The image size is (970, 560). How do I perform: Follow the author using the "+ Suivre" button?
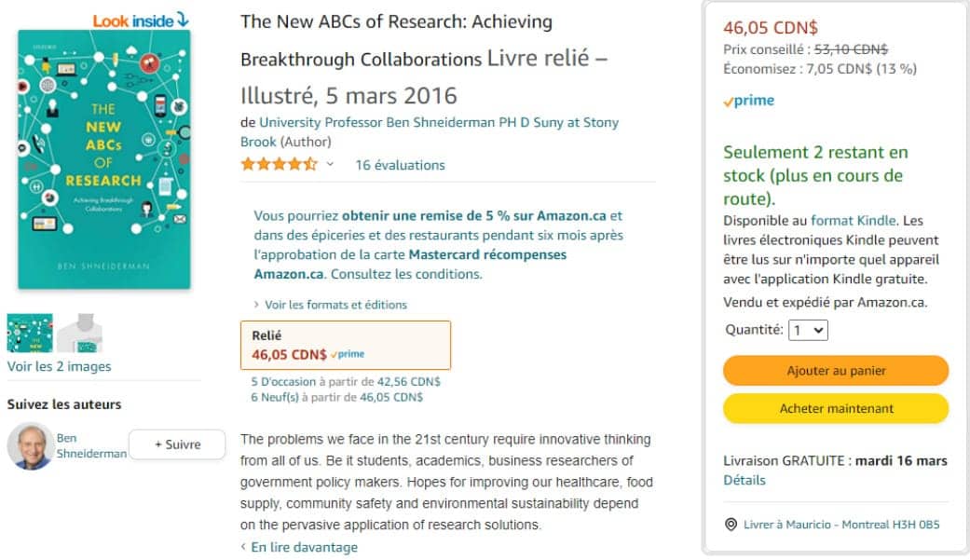(177, 444)
